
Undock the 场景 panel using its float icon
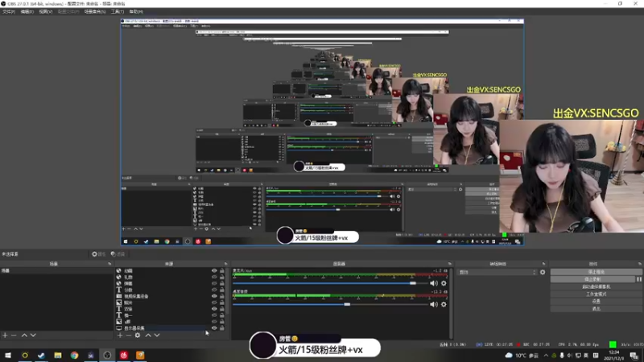tap(109, 264)
